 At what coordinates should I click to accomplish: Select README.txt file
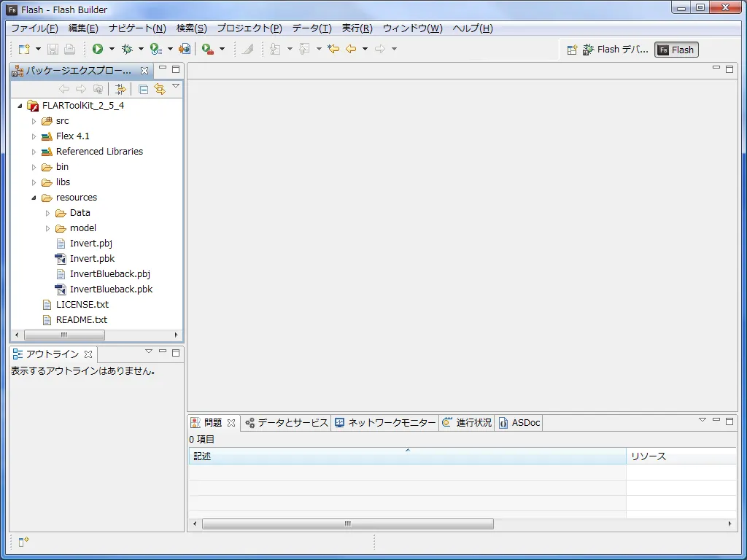82,319
